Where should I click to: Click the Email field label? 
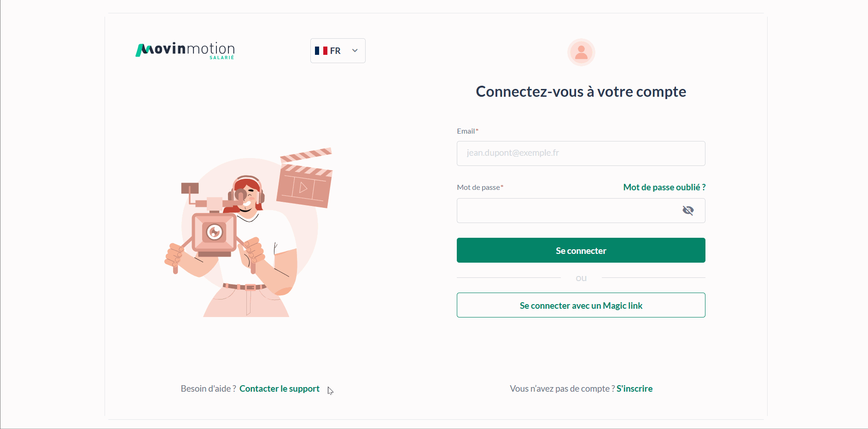(x=466, y=131)
